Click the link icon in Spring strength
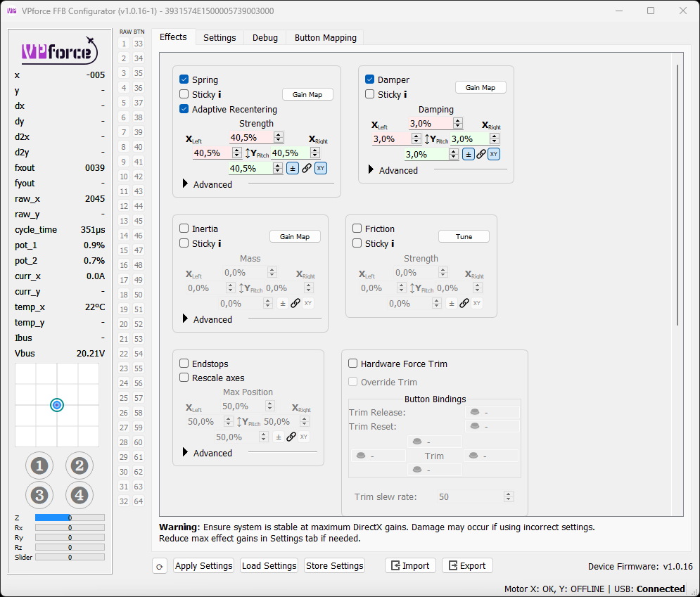 click(x=307, y=168)
